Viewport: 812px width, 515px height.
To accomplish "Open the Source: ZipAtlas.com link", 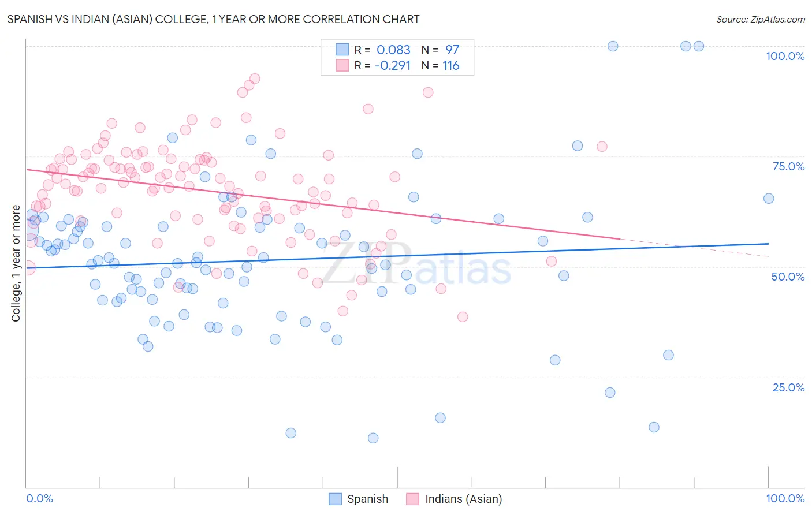I will pyautogui.click(x=761, y=19).
